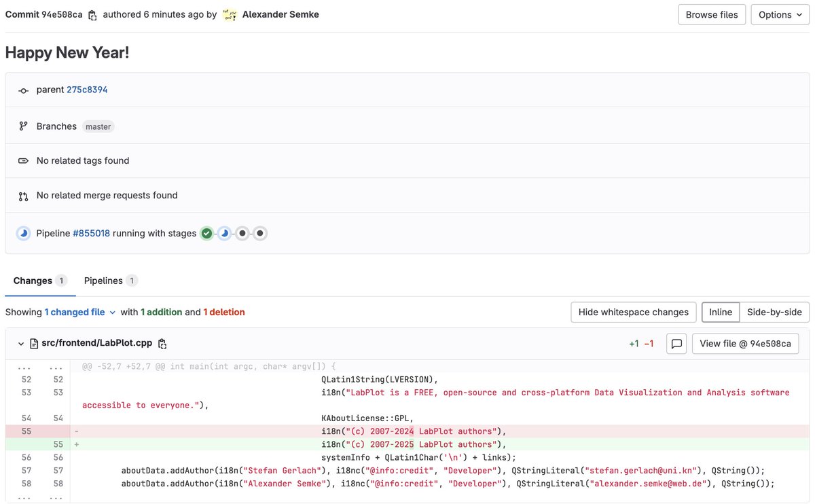Click line 58 Alexander Semke addAuthor code
815x504 pixels.
point(448,484)
